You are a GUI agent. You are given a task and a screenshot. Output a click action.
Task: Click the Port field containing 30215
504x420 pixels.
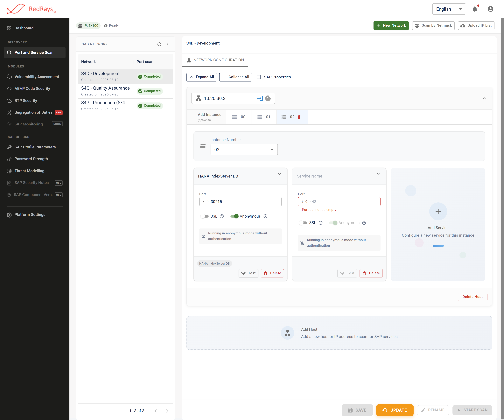click(x=240, y=202)
